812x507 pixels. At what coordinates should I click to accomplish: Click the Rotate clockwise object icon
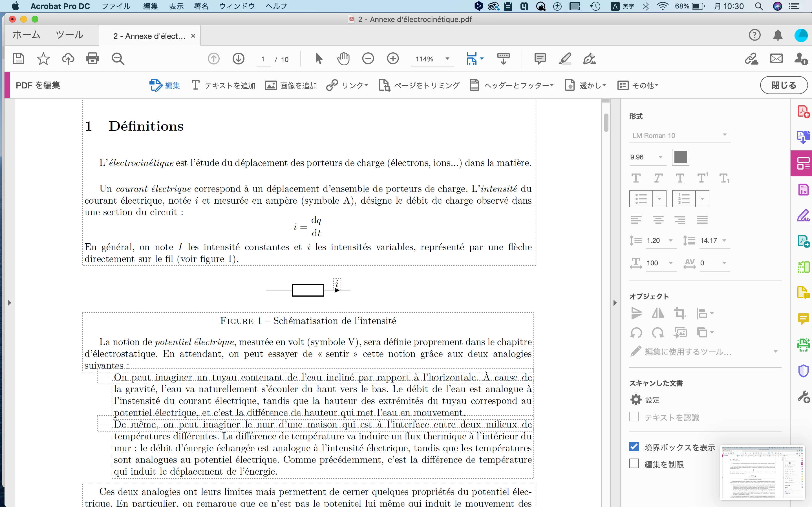[x=658, y=333]
